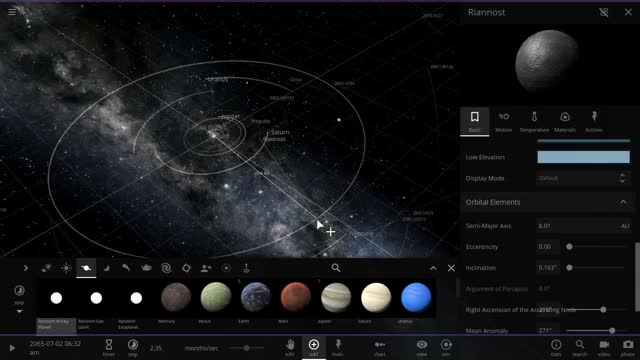Open the Basic tab

click(x=474, y=121)
